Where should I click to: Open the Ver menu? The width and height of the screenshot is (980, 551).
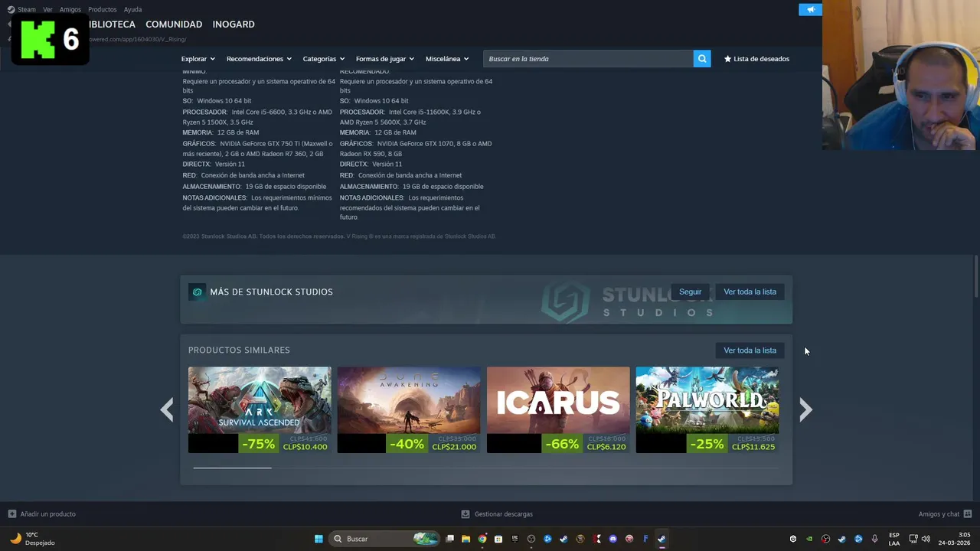coord(47,9)
